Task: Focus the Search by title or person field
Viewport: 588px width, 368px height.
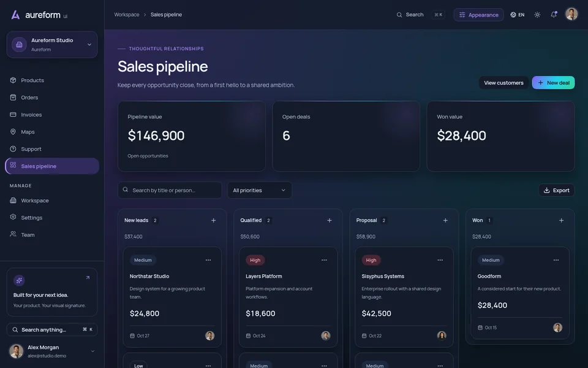Action: pos(170,190)
